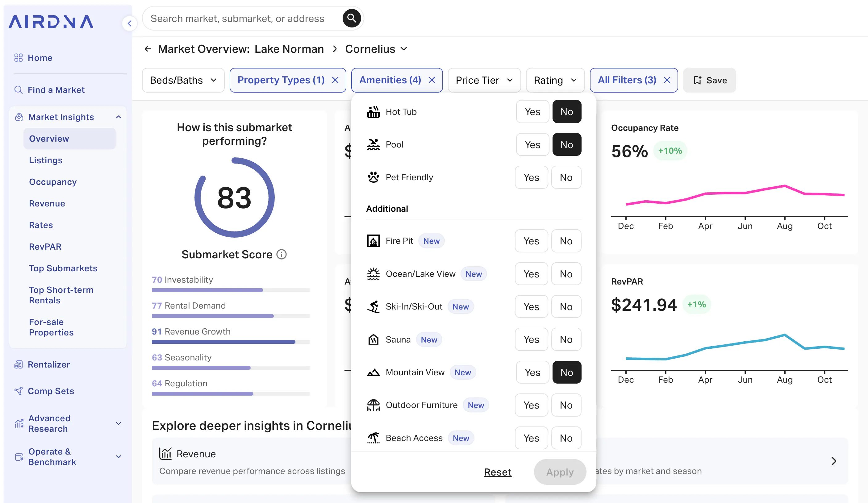
Task: Click the Save button
Action: (x=710, y=80)
